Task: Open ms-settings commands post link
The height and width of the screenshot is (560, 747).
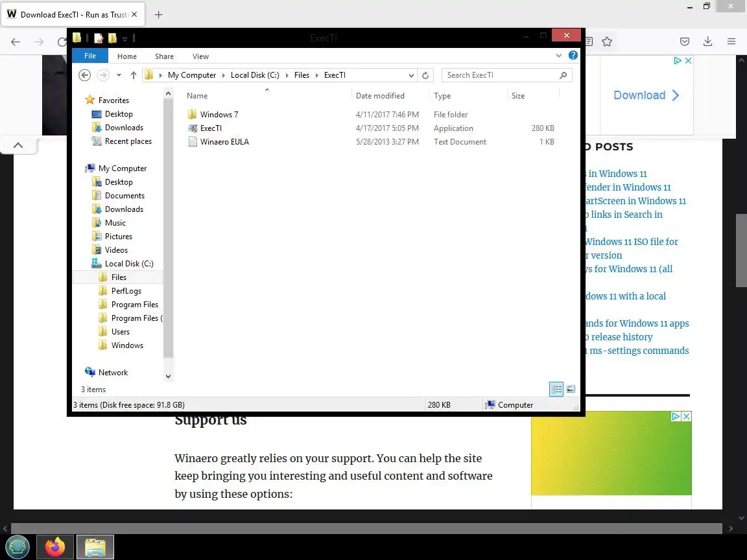Action: [639, 351]
